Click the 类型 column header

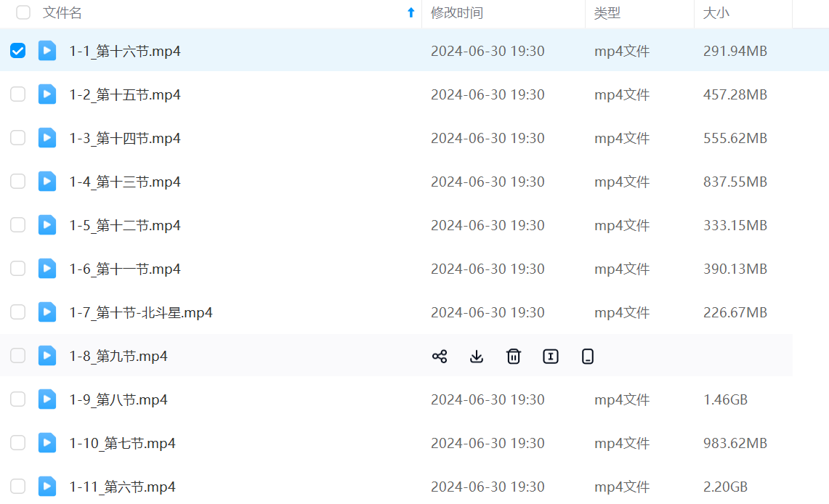pos(607,13)
